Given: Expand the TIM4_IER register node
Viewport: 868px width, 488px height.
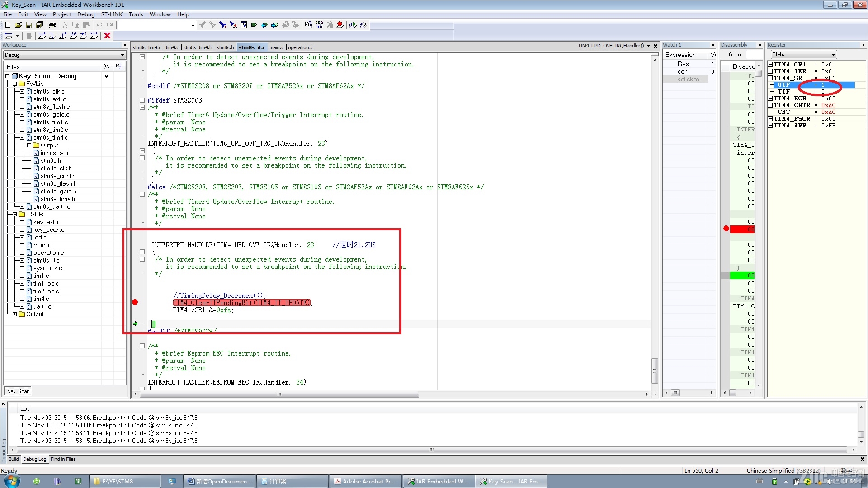Looking at the screenshot, I should (x=770, y=71).
